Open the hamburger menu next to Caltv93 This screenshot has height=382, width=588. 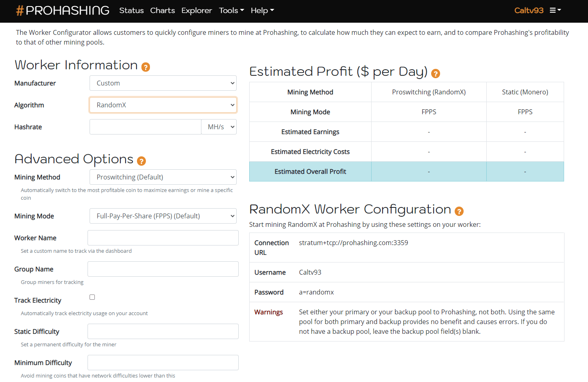(555, 10)
